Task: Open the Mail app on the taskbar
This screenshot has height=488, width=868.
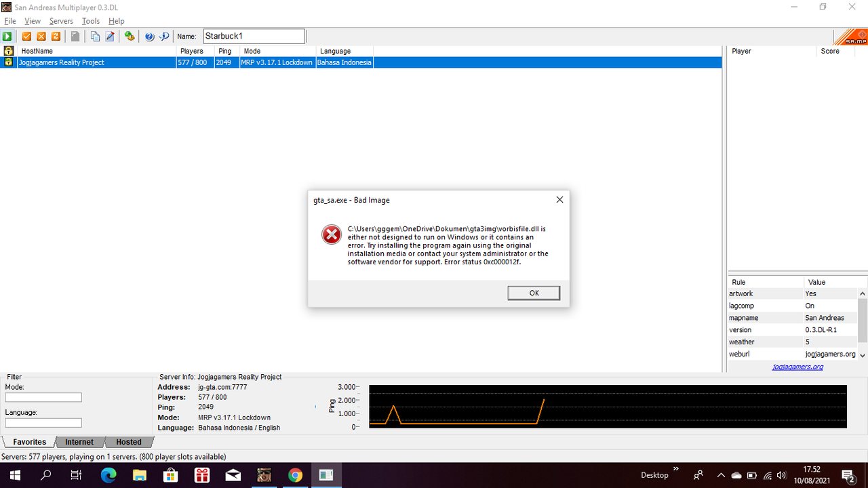Action: click(x=233, y=475)
